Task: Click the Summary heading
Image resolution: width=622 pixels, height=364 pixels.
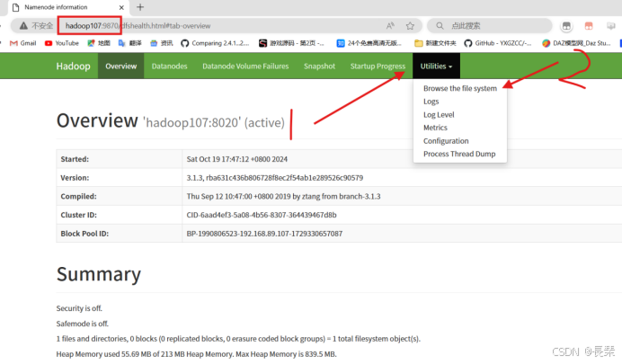Action: [99, 274]
